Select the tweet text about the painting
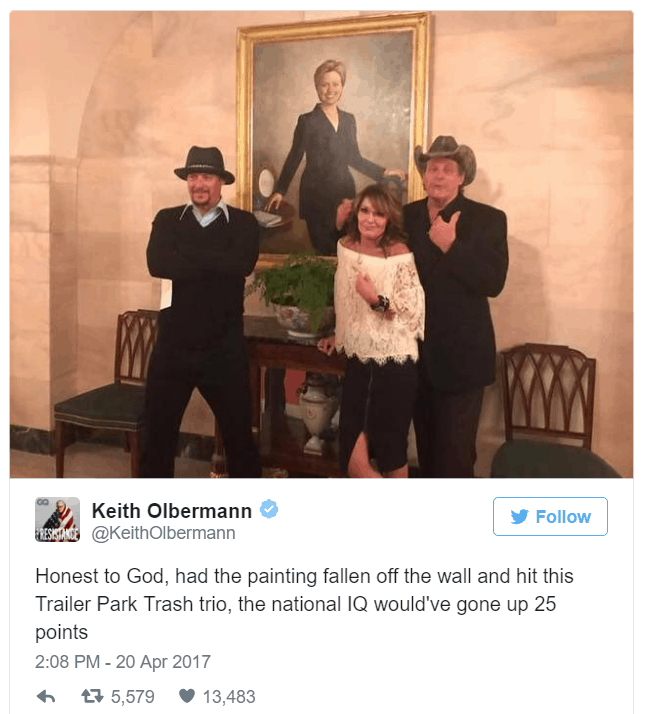Viewport: 647px width, 714px height. (x=304, y=604)
